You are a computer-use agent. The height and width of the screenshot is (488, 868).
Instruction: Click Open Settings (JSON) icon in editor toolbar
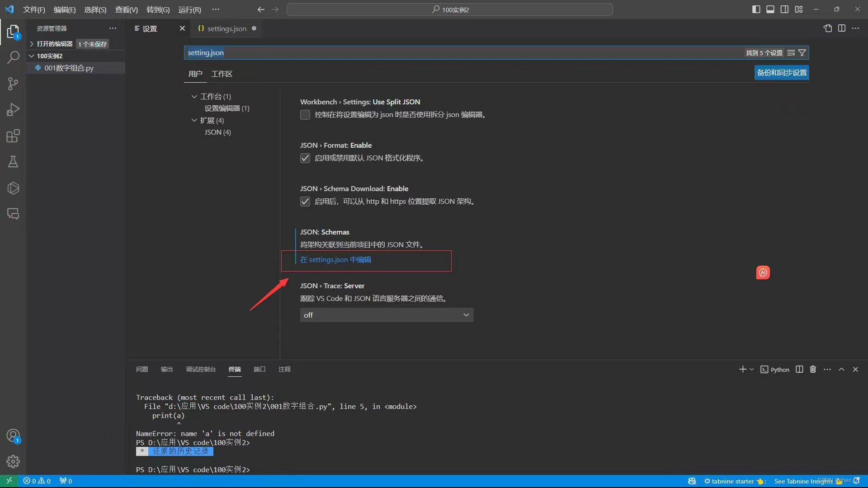click(827, 28)
